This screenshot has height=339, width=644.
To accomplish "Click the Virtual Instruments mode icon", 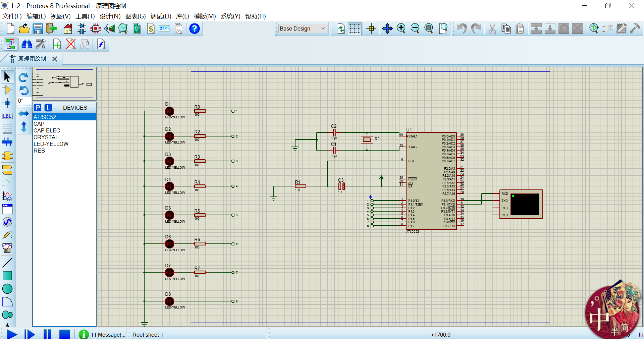I will pos(7,248).
